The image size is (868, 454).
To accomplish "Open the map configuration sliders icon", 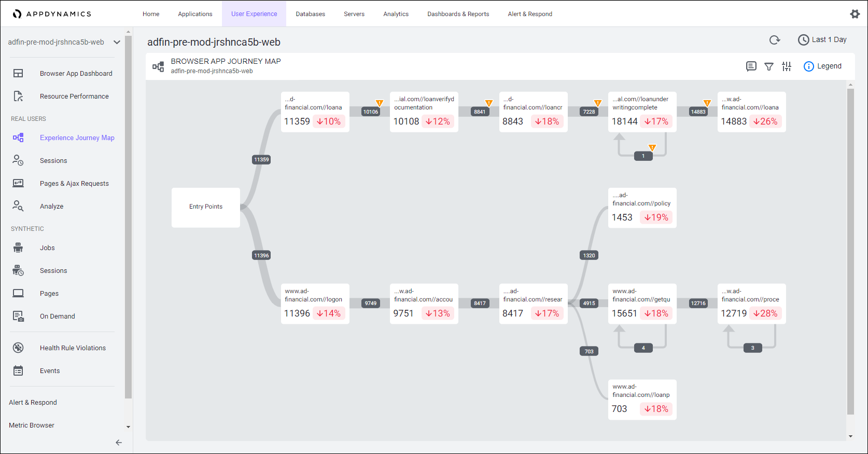I will tap(787, 66).
